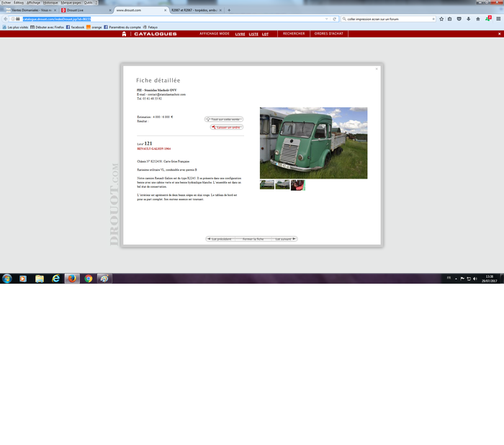Select the first truck thumbnail
Screen dimensions: 504x445
click(267, 185)
